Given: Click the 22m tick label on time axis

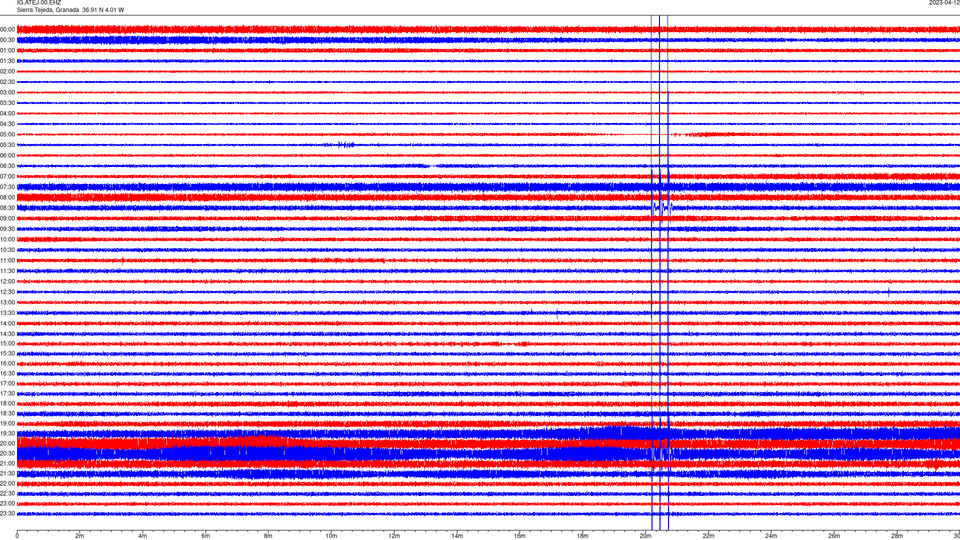Looking at the screenshot, I should click(x=708, y=536).
